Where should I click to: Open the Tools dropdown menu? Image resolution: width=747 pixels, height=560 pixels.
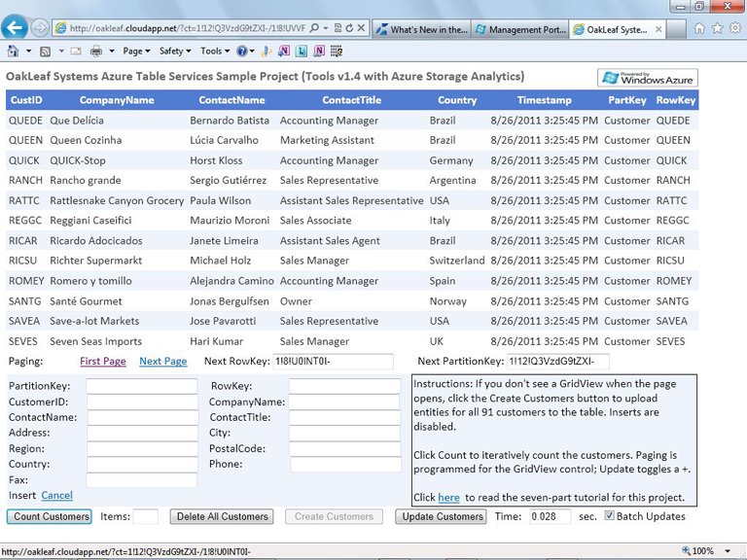215,51
